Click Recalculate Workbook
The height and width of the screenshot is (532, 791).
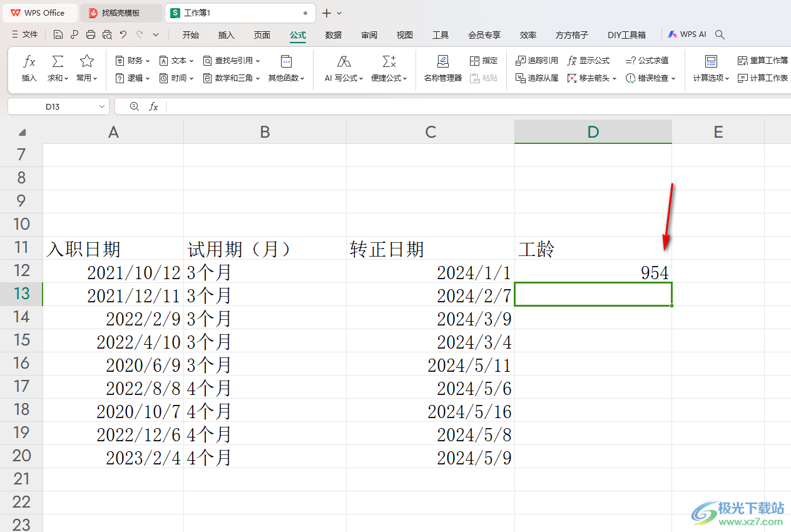click(763, 61)
